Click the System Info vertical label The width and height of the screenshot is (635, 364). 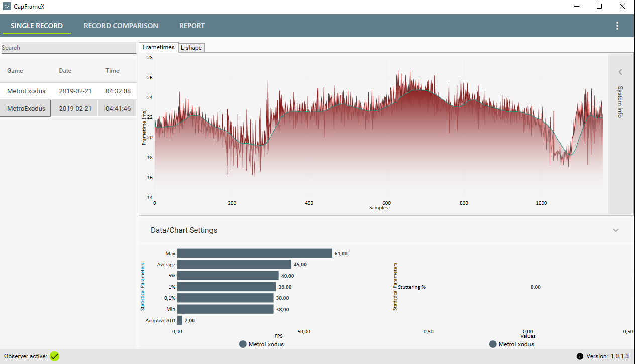click(x=620, y=102)
